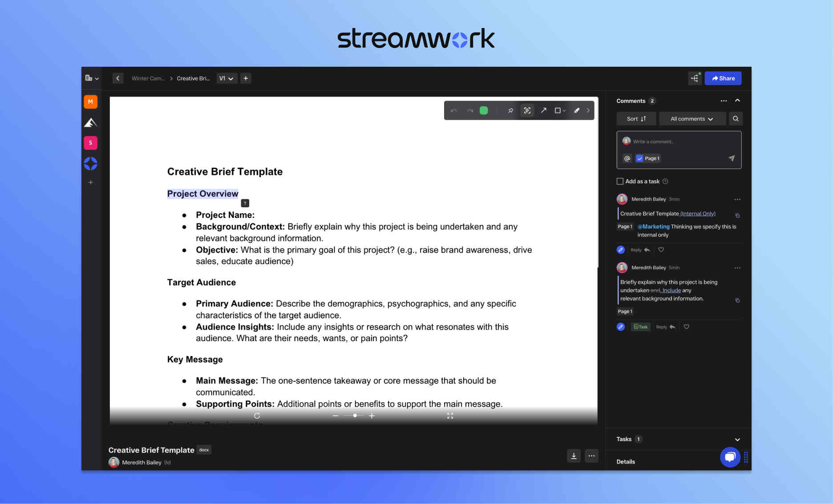Open the All comments filter dropdown

pos(692,118)
